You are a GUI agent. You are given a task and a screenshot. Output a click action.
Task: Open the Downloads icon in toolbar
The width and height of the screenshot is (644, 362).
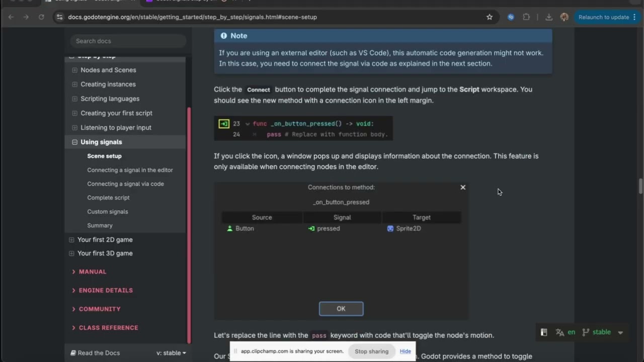[x=549, y=17]
